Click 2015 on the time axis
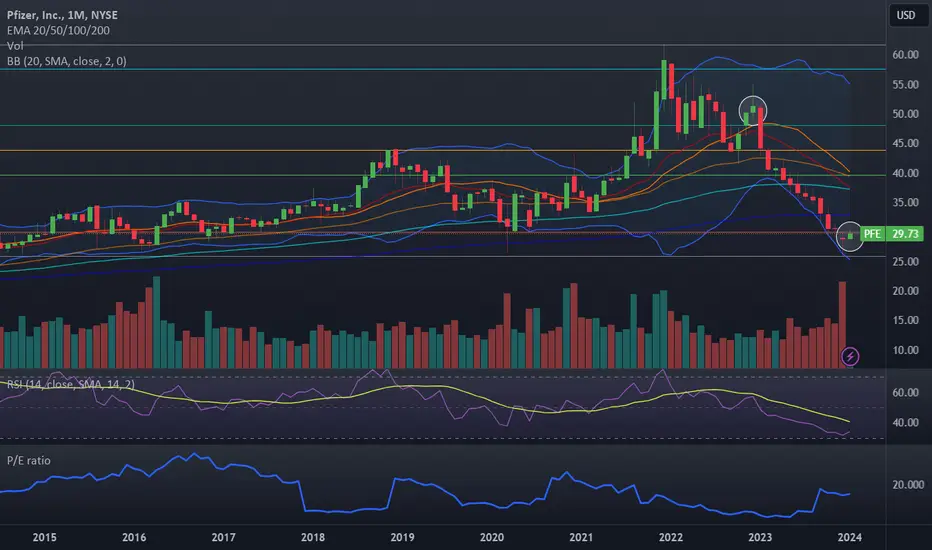Screen dimensions: 932x550 [45, 538]
